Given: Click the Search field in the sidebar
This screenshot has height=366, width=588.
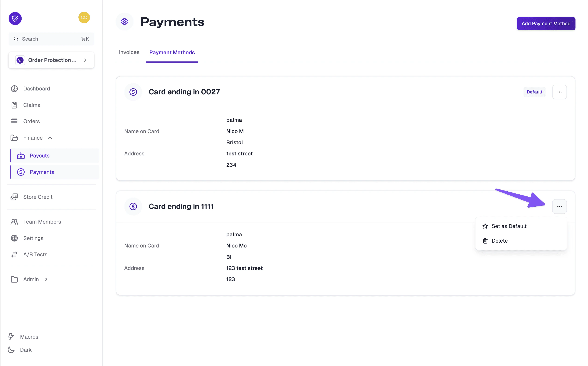Looking at the screenshot, I should pos(51,39).
